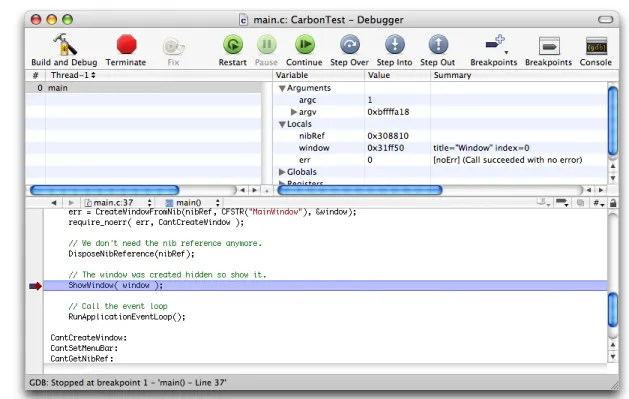Click the Variable column header
The height and width of the screenshot is (399, 629).
319,75
